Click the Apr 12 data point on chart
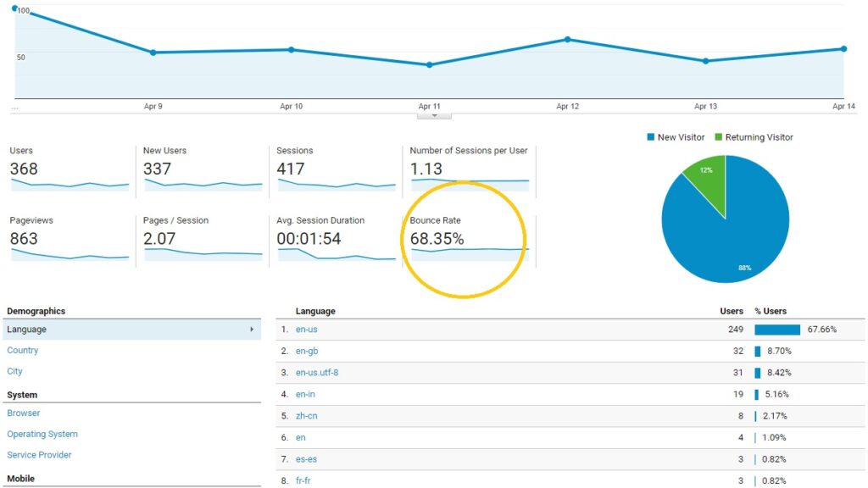 pos(568,39)
